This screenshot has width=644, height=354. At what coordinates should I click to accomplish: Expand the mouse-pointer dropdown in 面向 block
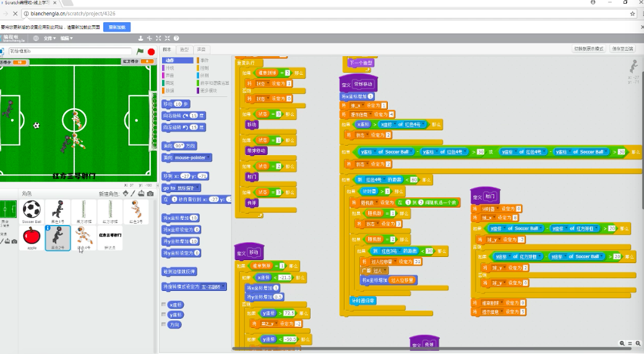[208, 158]
